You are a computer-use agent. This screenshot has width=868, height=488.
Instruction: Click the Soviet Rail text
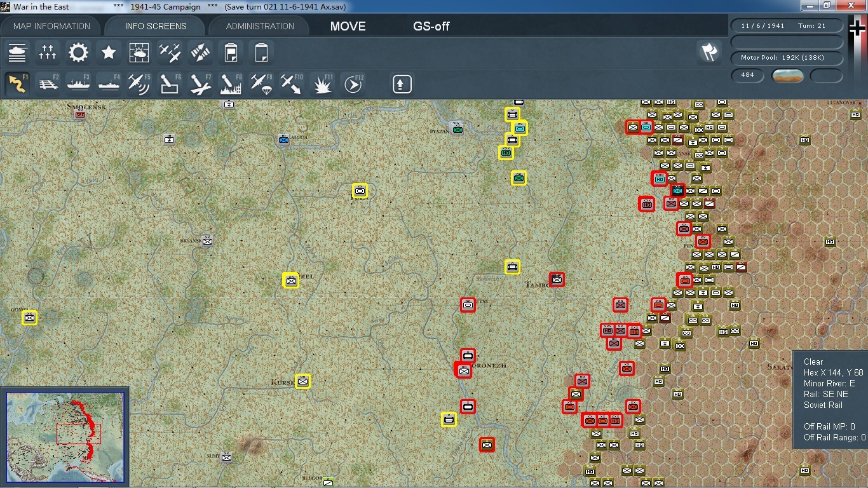point(823,405)
